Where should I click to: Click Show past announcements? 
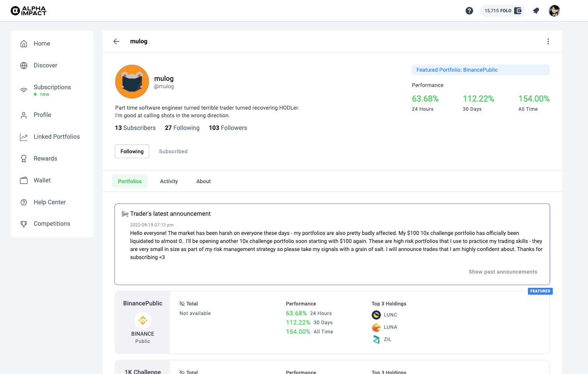pyautogui.click(x=503, y=272)
